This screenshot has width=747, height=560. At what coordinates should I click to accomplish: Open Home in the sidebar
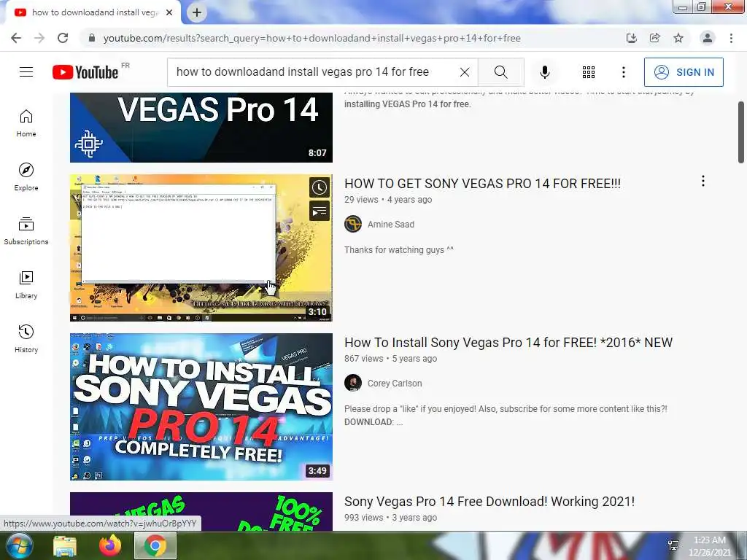click(x=26, y=123)
